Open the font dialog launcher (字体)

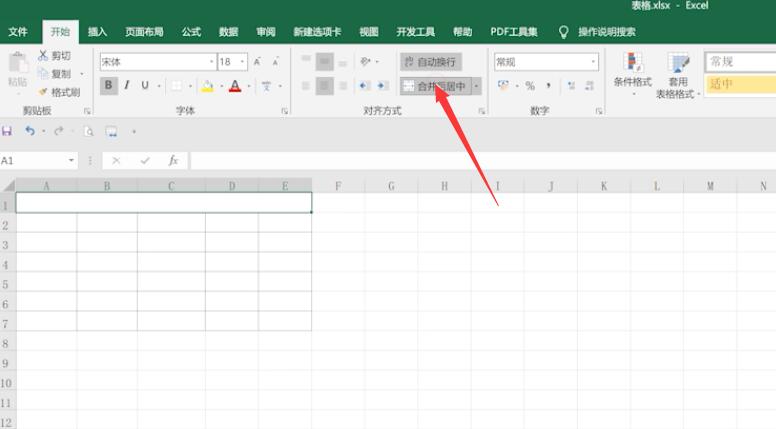coord(285,111)
